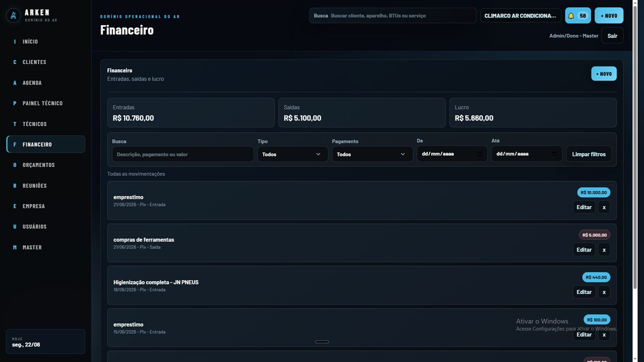Open the notifications bell showing 58
This screenshot has width=644, height=362.
[x=578, y=16]
